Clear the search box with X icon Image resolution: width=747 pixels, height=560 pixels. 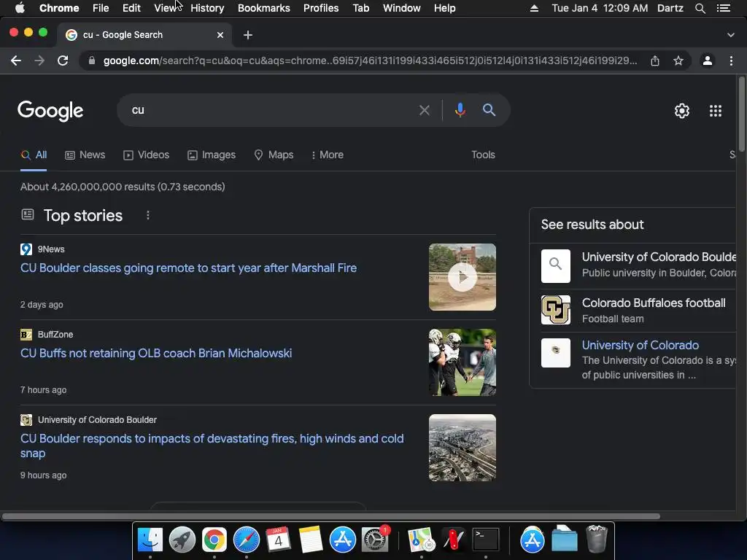click(x=424, y=111)
